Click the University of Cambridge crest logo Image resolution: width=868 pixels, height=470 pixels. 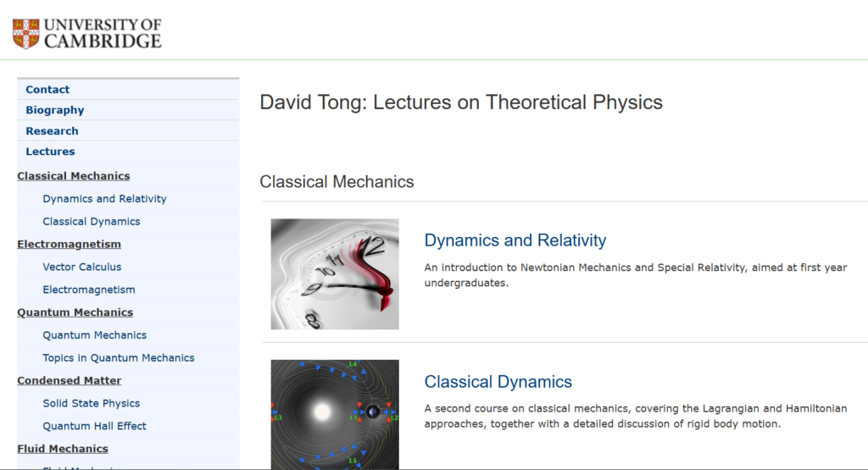coord(25,33)
